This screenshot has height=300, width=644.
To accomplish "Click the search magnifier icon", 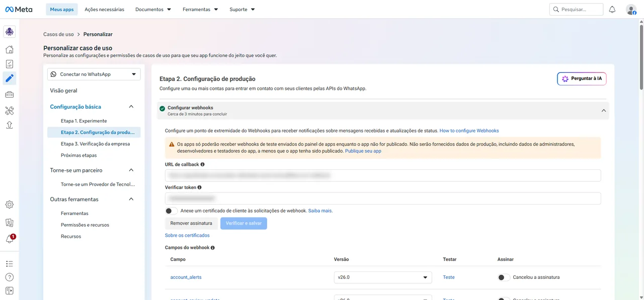I will (x=556, y=9).
